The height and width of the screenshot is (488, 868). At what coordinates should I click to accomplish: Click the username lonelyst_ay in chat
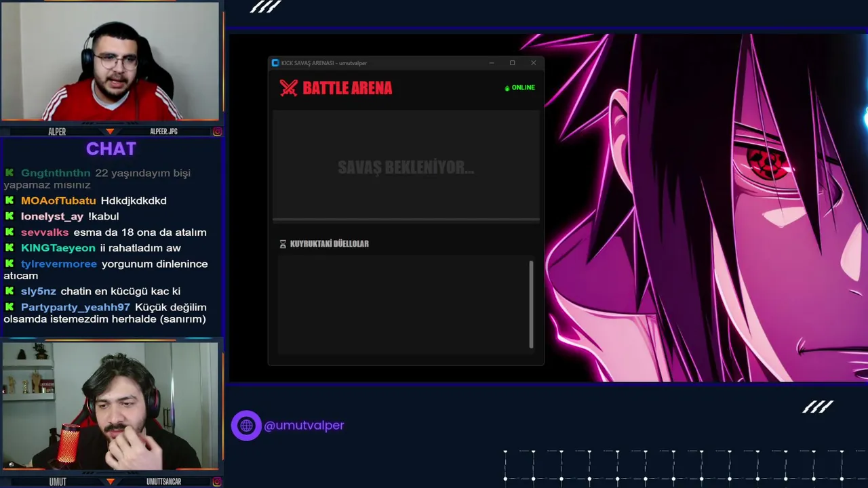click(x=52, y=216)
